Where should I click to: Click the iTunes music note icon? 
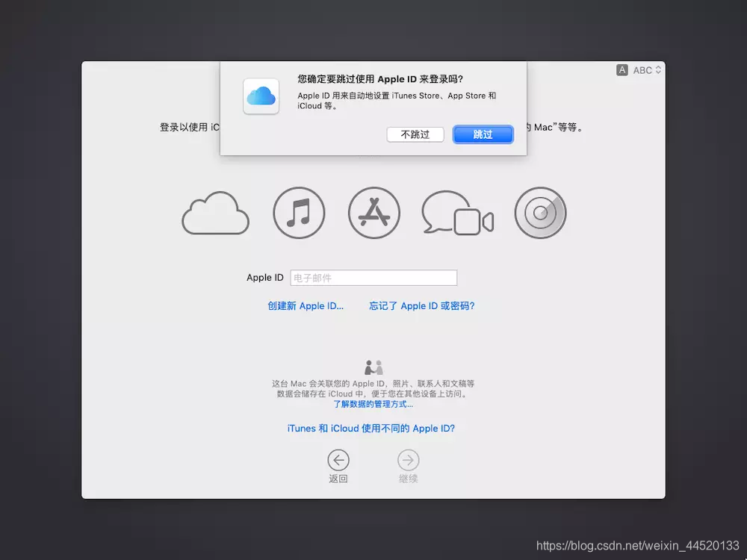coord(299,212)
